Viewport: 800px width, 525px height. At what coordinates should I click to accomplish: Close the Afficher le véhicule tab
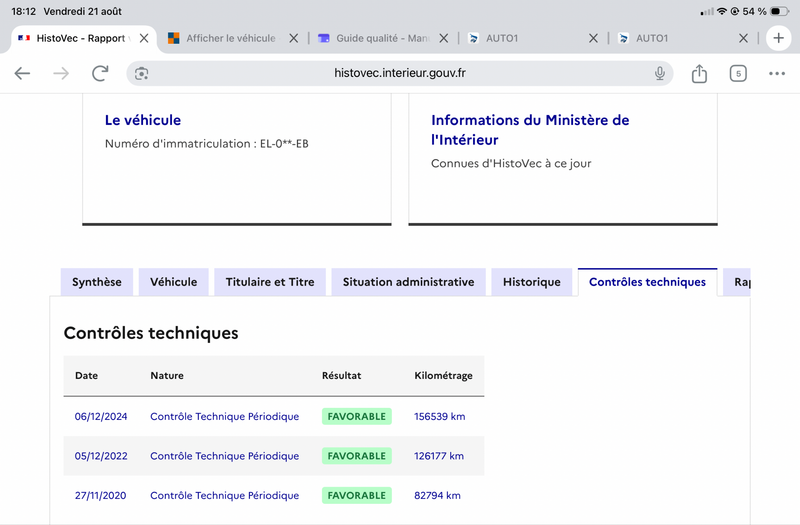(294, 38)
